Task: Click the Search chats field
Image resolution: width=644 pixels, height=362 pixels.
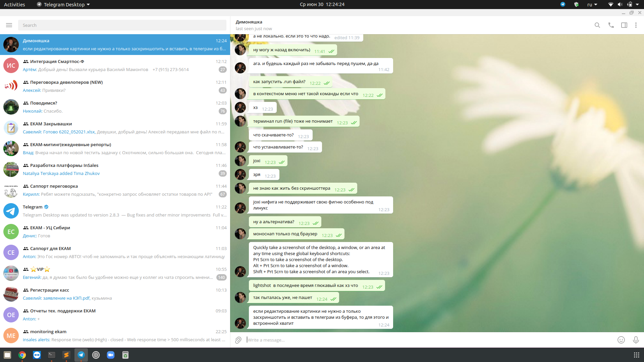Action: coord(122,25)
